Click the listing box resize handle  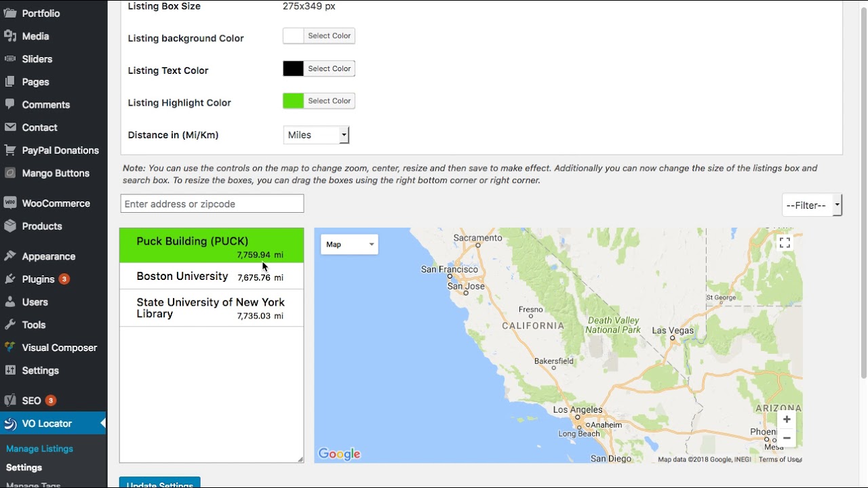coord(300,460)
